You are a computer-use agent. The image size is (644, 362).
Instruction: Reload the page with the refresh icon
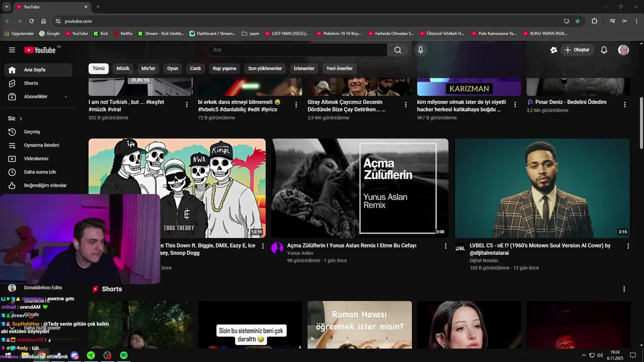click(31, 21)
